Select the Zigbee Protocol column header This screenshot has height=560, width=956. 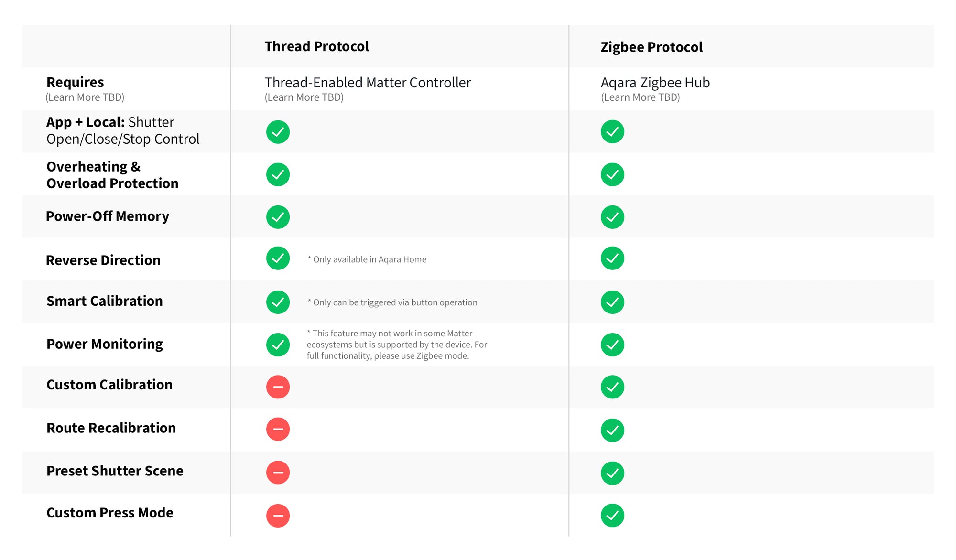pos(652,47)
